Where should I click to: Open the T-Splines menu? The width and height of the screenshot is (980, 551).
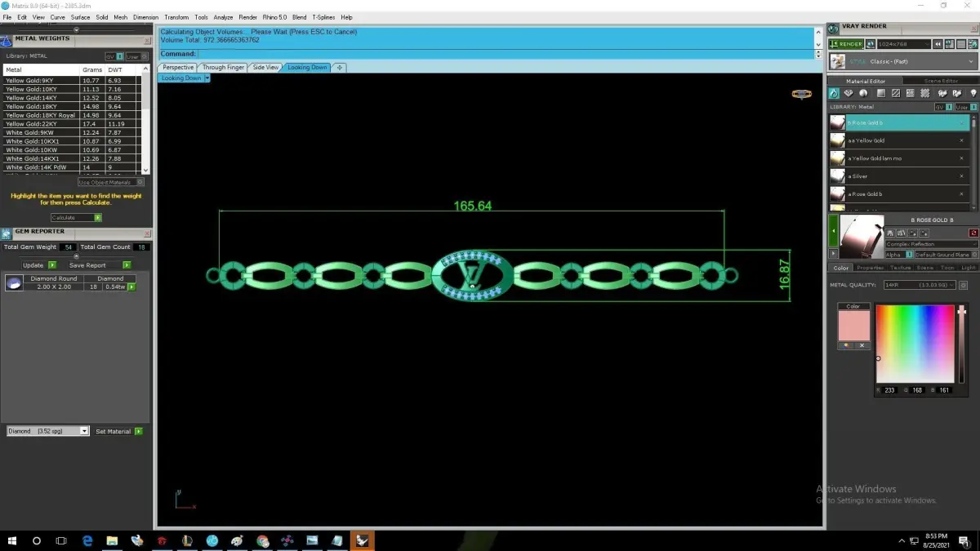pyautogui.click(x=323, y=17)
